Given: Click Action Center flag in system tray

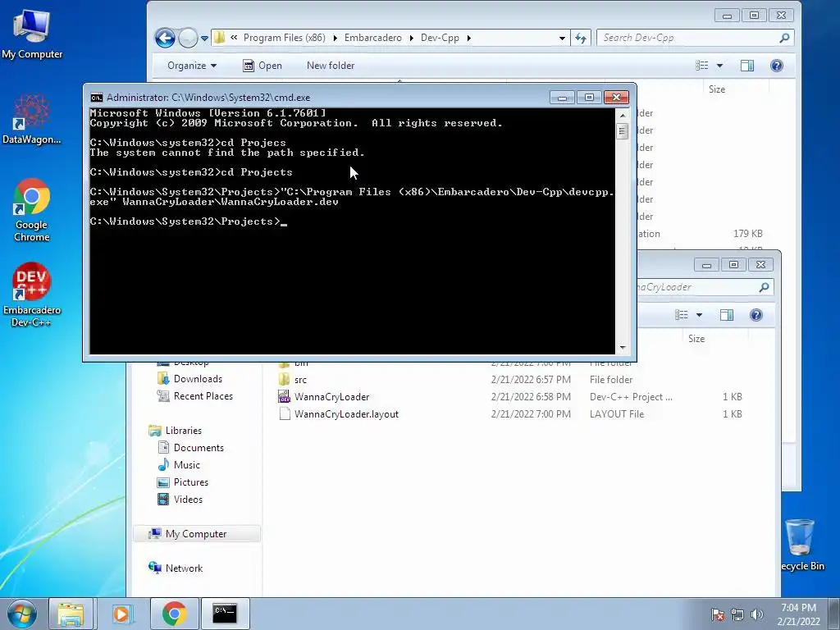Looking at the screenshot, I should (718, 614).
